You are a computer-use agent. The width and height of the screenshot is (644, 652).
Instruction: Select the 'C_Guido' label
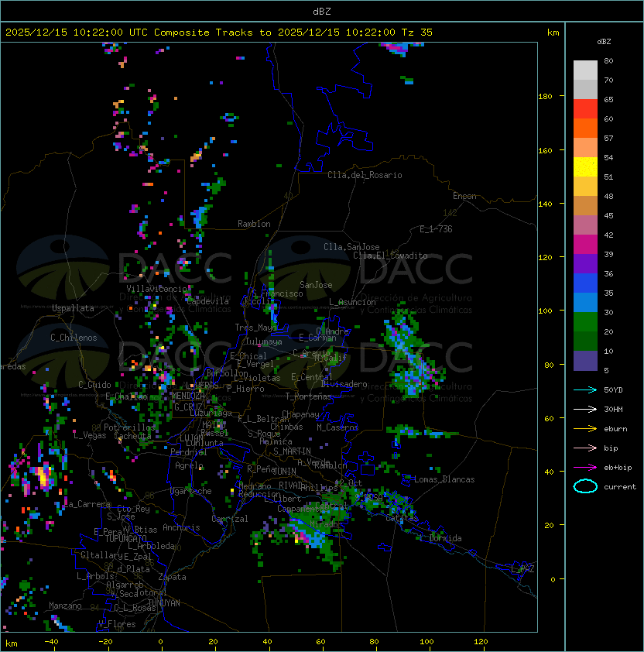94,385
